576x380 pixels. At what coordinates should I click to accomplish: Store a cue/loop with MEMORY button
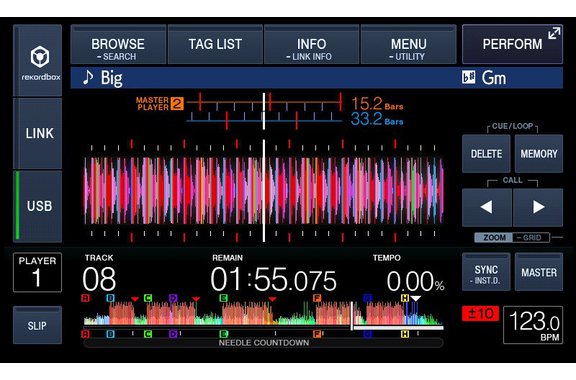(539, 154)
